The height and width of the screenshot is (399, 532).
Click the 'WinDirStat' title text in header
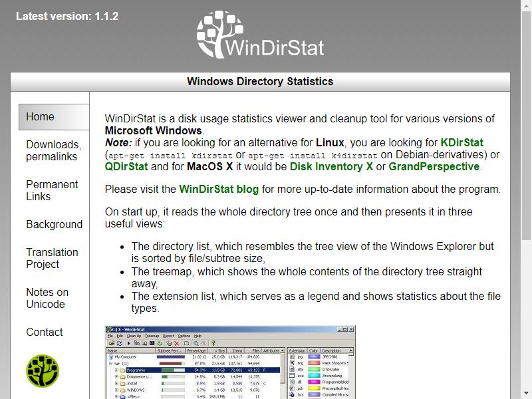pos(275,47)
